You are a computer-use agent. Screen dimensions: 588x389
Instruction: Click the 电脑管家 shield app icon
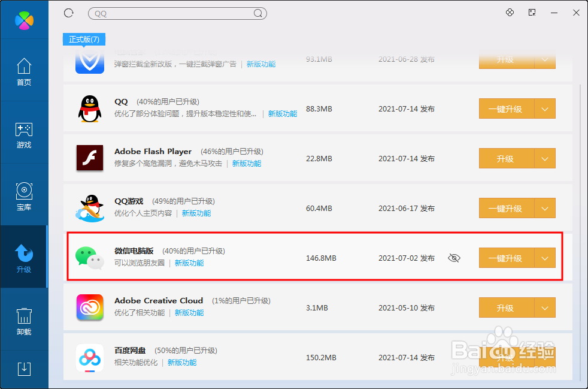90,62
